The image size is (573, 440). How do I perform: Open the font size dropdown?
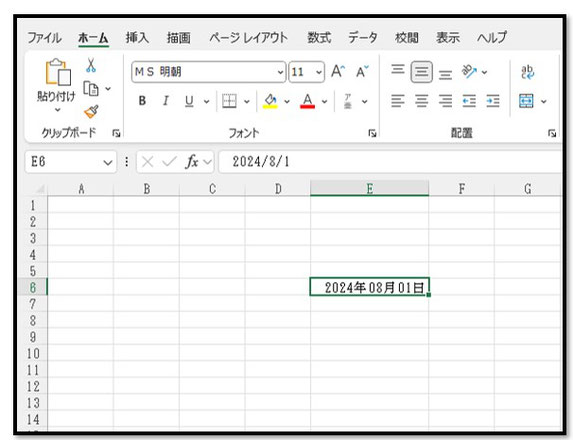pyautogui.click(x=319, y=72)
